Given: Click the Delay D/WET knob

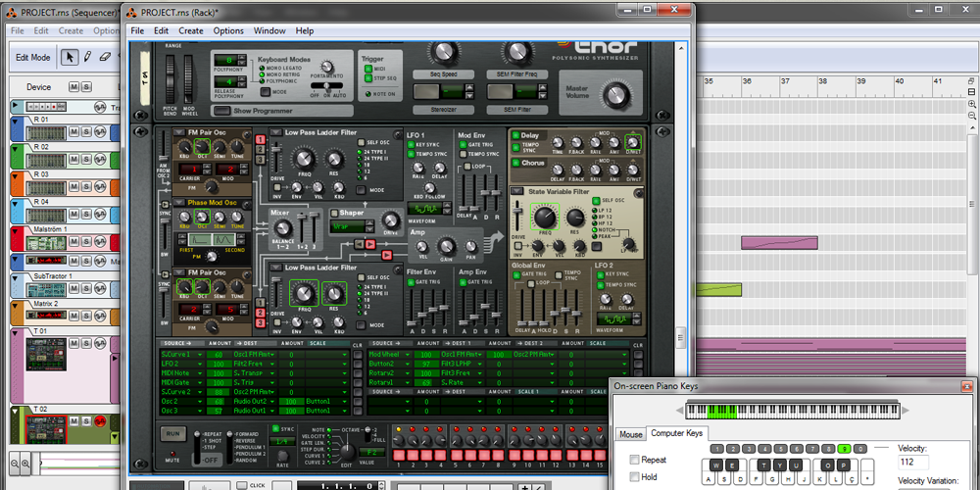Looking at the screenshot, I should coord(633,142).
